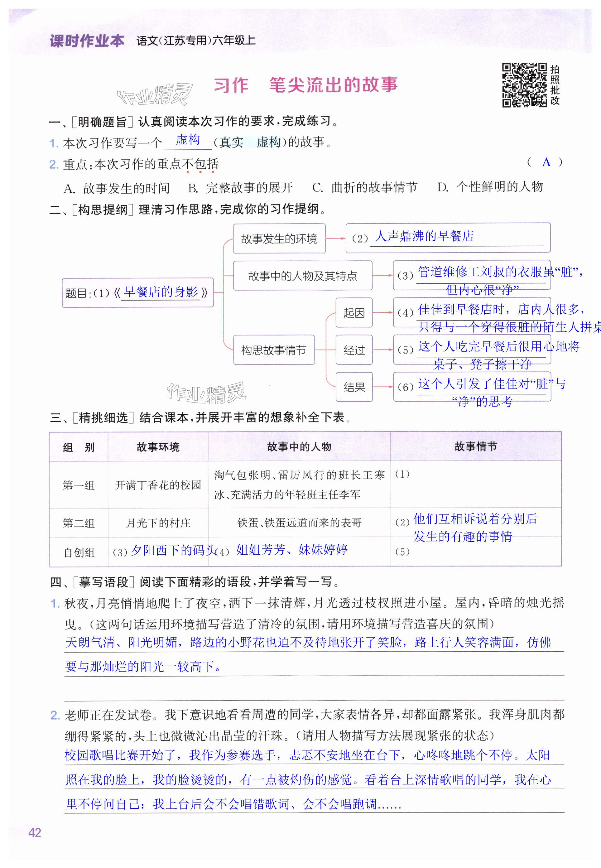Click the box 构思故事情节
The width and height of the screenshot is (601, 868).
tap(274, 350)
